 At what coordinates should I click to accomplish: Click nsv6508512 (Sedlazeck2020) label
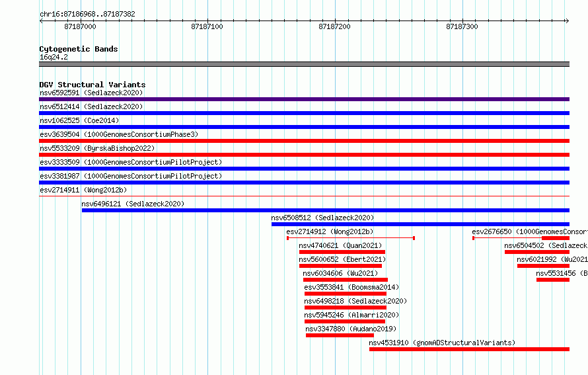point(322,218)
